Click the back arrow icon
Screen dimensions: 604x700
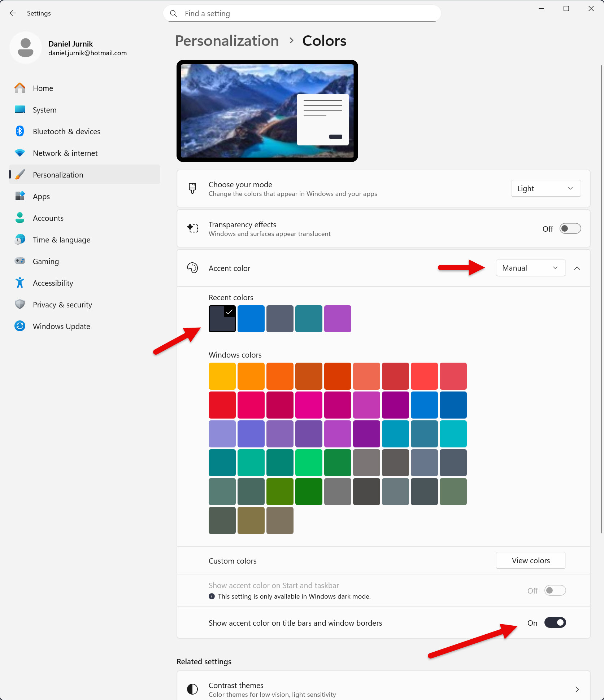pyautogui.click(x=13, y=13)
